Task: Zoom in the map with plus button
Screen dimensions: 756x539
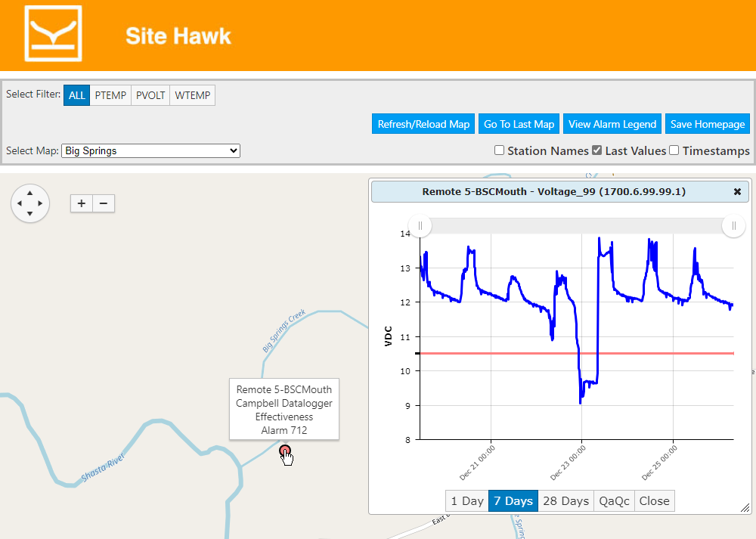Action: (x=82, y=203)
